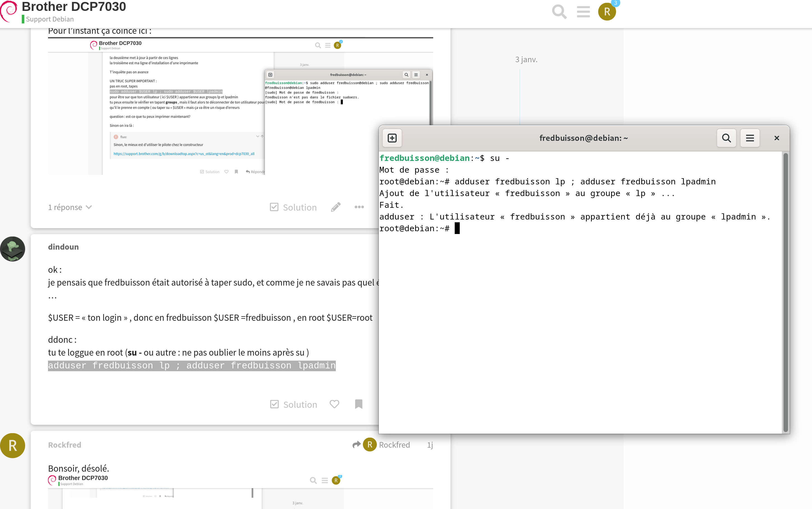Open a new tab in the terminal

(x=392, y=138)
